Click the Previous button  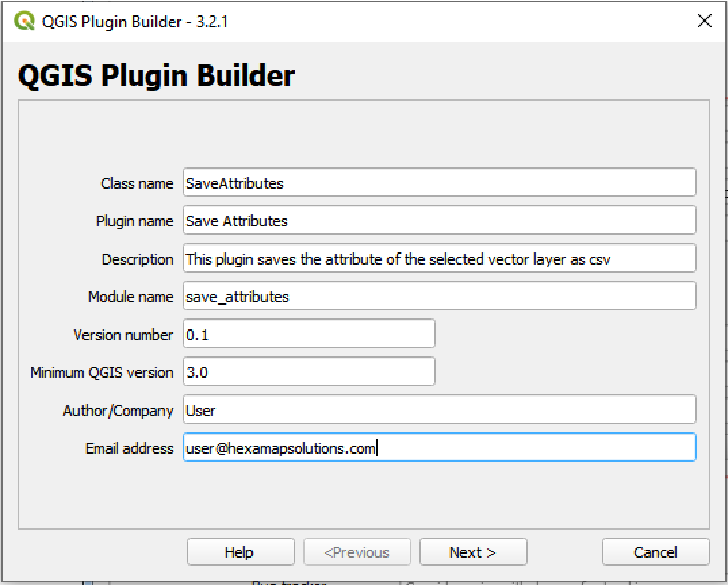pyautogui.click(x=357, y=552)
